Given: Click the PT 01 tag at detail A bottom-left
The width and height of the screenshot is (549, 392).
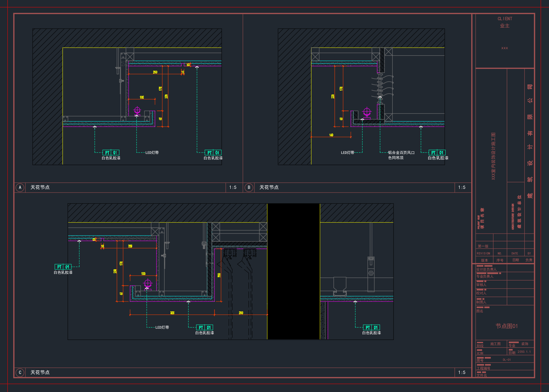Looking at the screenshot, I should point(111,153).
